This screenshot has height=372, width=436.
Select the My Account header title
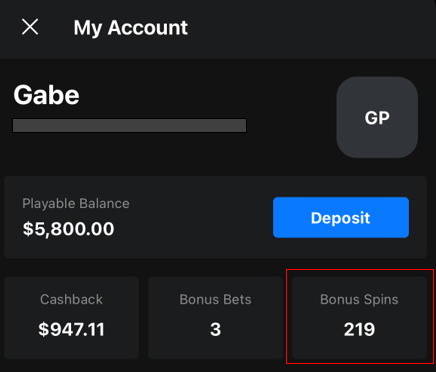click(131, 28)
